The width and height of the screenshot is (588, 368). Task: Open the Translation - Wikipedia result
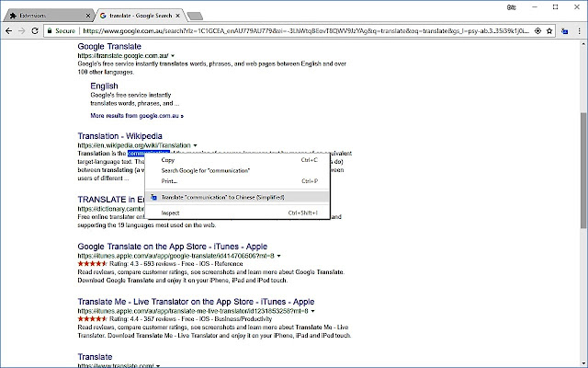point(120,136)
